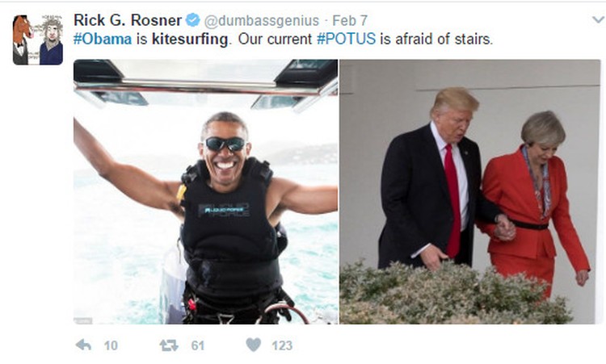The width and height of the screenshot is (606, 364).
Task: Open the Feb 7 timestamp link
Action: 350,20
